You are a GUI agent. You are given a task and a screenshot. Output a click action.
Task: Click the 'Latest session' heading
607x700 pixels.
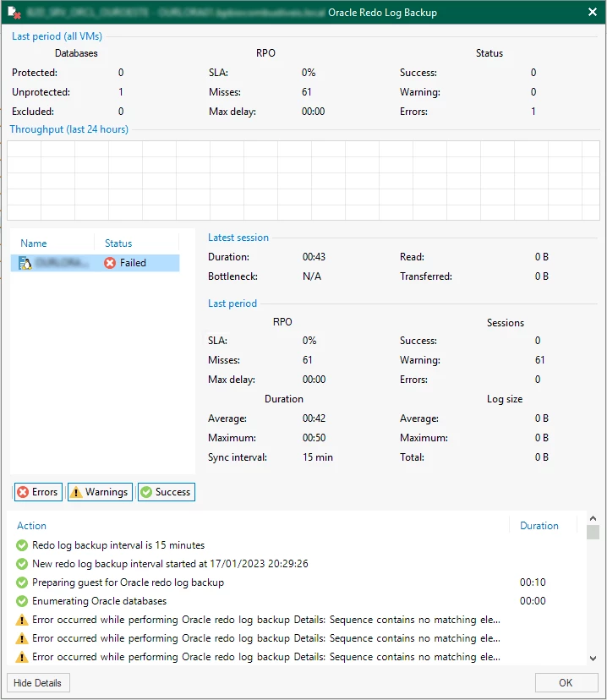point(238,238)
